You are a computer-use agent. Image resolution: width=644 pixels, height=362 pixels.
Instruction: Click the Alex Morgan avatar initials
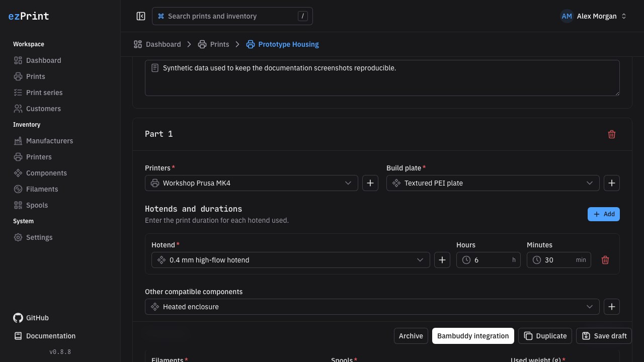pos(567,16)
